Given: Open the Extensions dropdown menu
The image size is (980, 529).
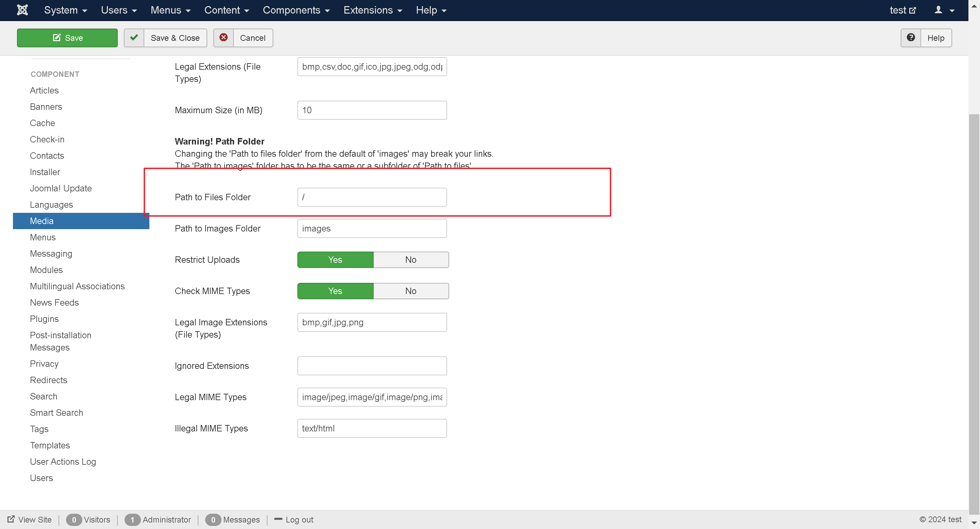Looking at the screenshot, I should point(373,10).
